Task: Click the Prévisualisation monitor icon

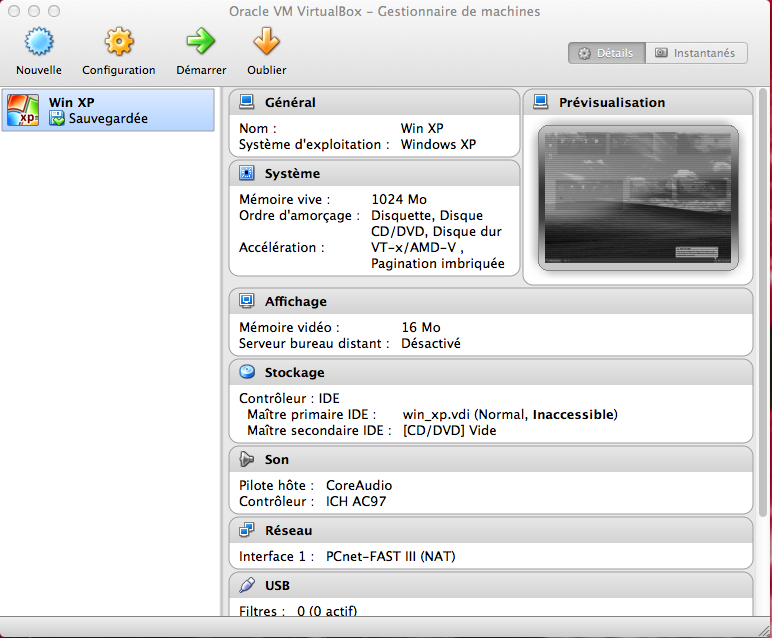Action: click(541, 102)
